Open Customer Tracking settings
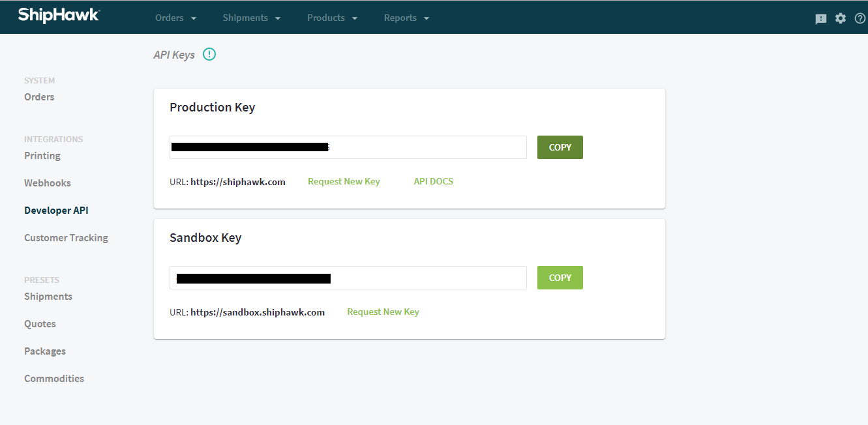 click(x=66, y=238)
